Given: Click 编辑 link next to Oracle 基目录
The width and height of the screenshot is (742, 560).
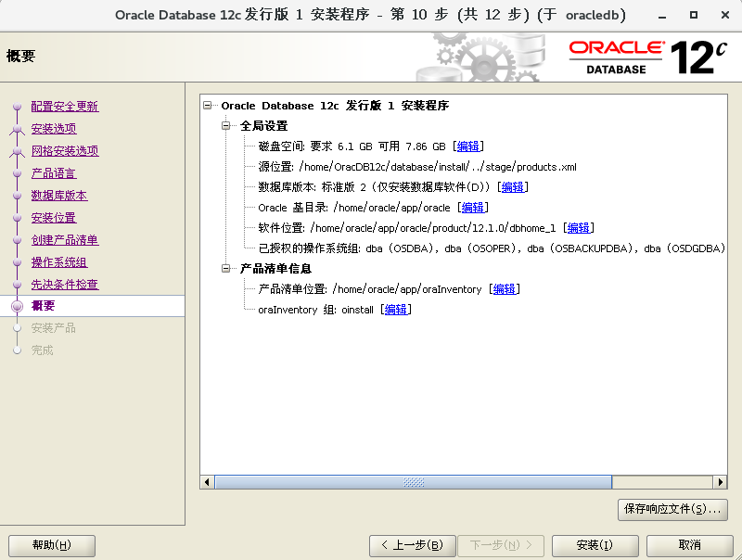Looking at the screenshot, I should [473, 207].
